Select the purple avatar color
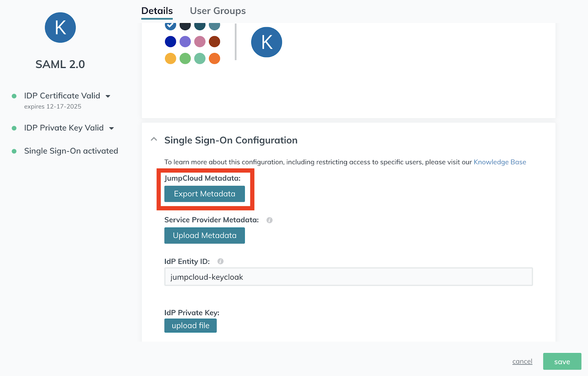This screenshot has height=376, width=588. [x=185, y=42]
